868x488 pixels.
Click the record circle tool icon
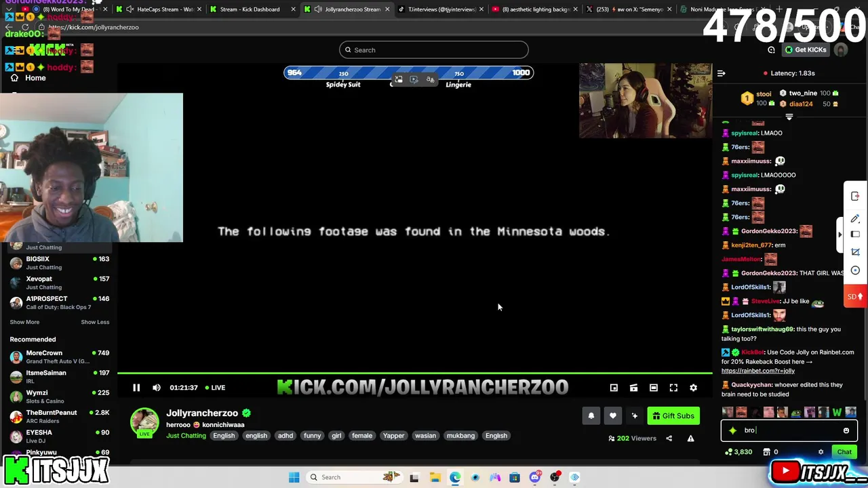pyautogui.click(x=855, y=270)
